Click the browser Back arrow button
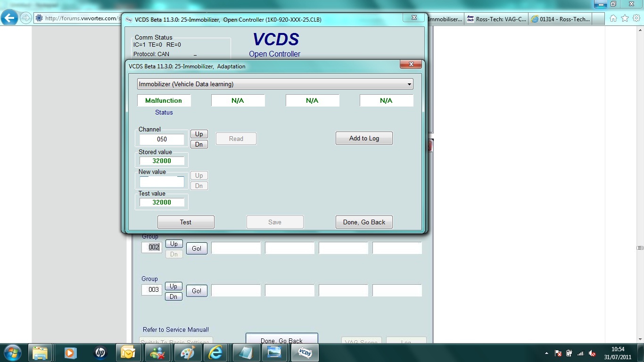This screenshot has width=644, height=362. coord(9,18)
